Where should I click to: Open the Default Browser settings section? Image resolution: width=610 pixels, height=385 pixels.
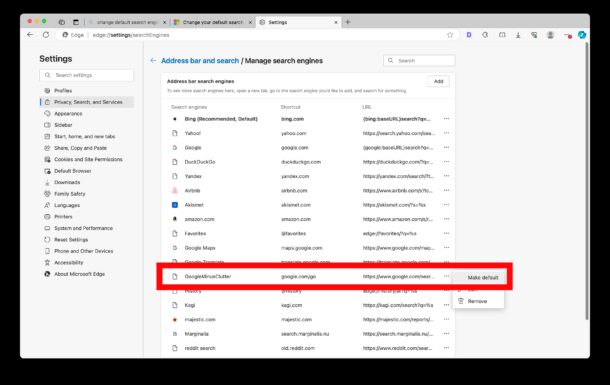pyautogui.click(x=87, y=171)
